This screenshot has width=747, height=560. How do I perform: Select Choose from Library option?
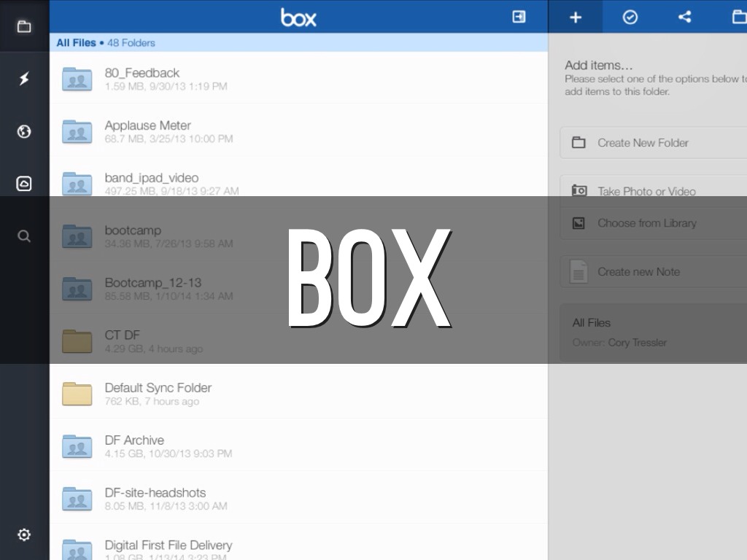[x=646, y=223]
